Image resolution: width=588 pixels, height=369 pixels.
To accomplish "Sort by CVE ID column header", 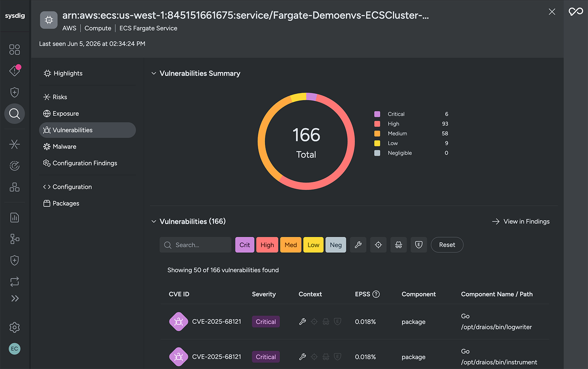I will [x=179, y=294].
